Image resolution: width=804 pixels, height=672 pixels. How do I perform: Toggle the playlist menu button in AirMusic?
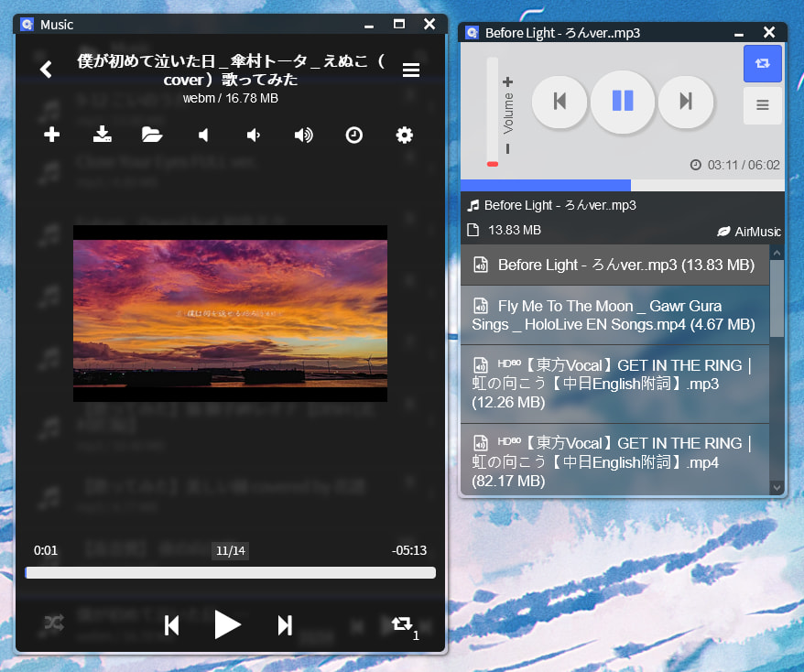762,105
